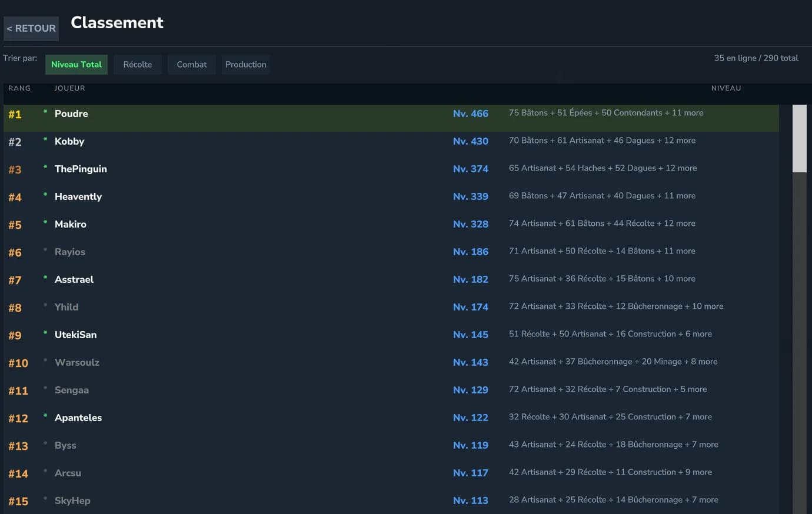
Task: Click breakdown '74 Artisanat + 61 Bâtons'
Action: click(602, 223)
